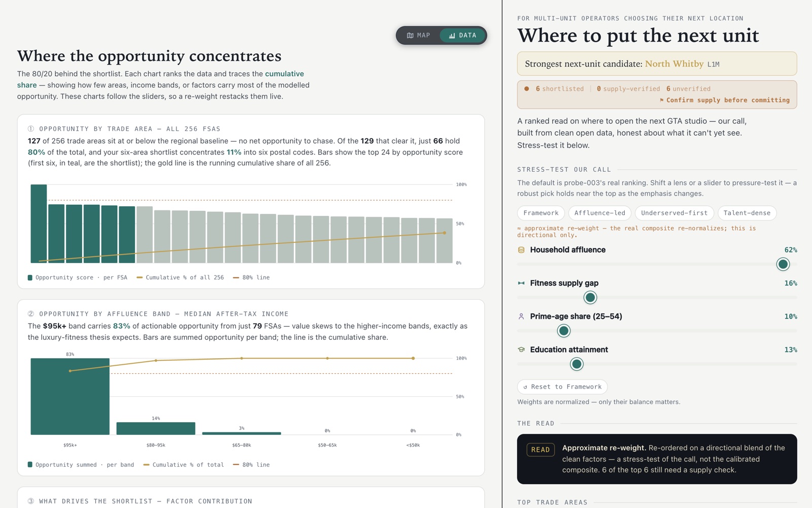Screen dimensions: 812x508
Task: Click cumulative line endpoint in chart one
Action: click(x=445, y=233)
